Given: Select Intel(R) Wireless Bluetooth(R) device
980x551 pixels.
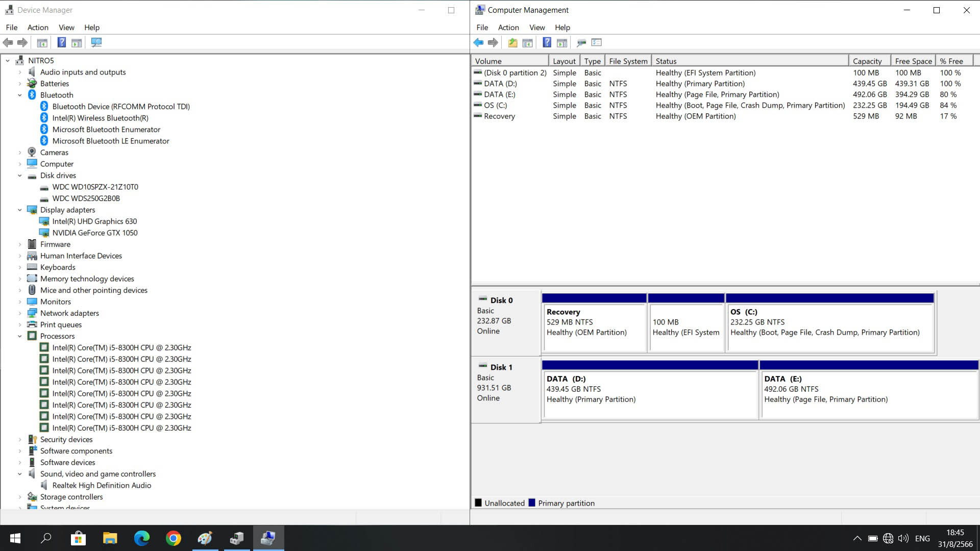Looking at the screenshot, I should point(101,118).
